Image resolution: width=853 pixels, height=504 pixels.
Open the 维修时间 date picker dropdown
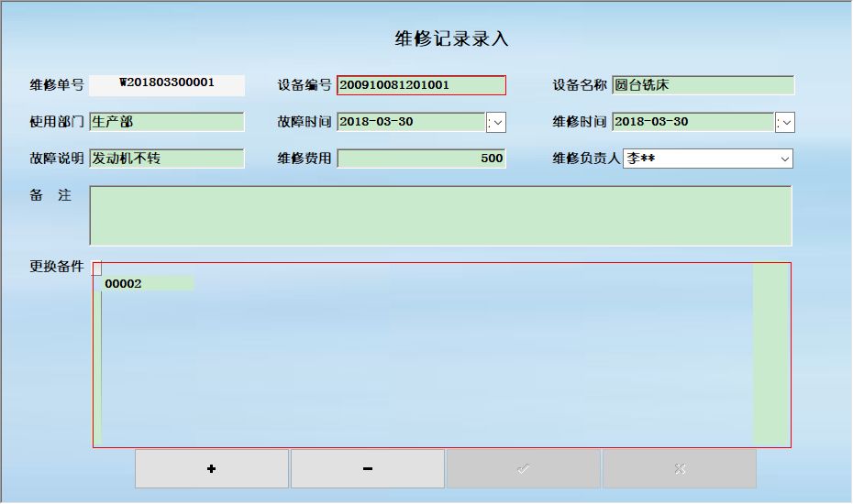(785, 122)
